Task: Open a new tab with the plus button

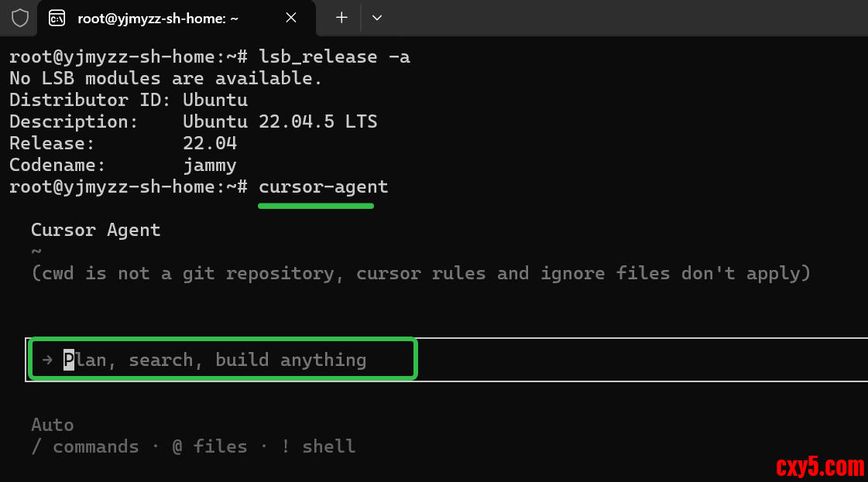Action: point(341,18)
